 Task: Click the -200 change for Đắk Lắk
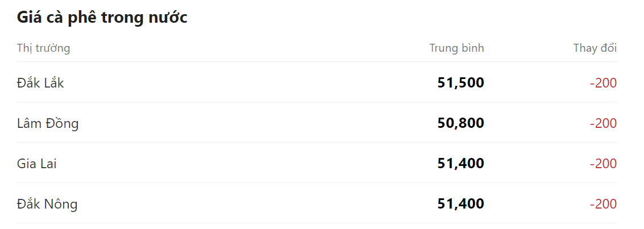(603, 83)
